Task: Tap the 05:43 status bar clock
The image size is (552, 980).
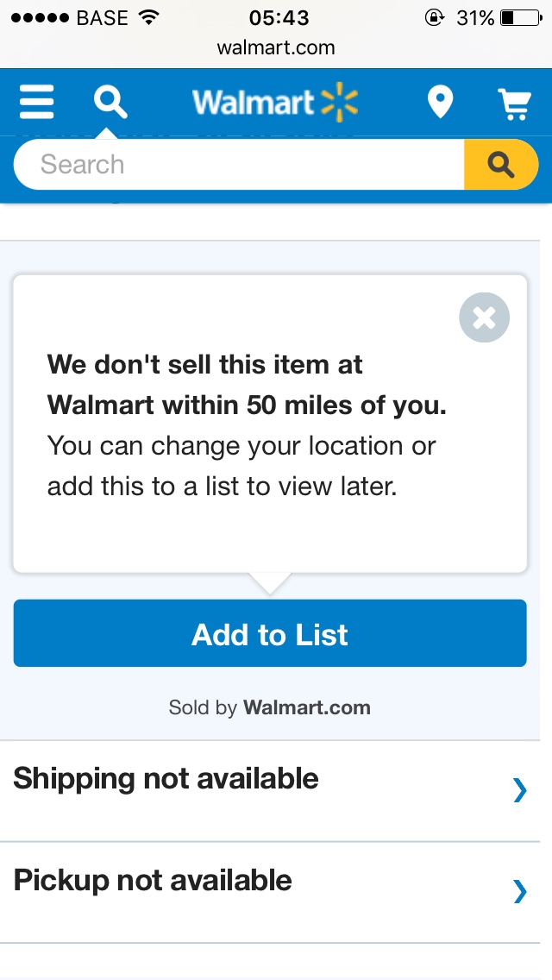Action: (279, 18)
